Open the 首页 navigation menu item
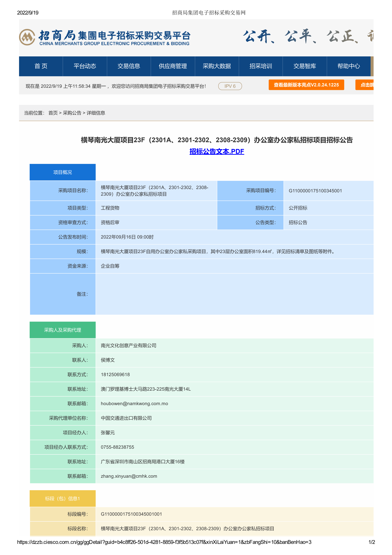The width and height of the screenshot is (392, 555). point(41,66)
